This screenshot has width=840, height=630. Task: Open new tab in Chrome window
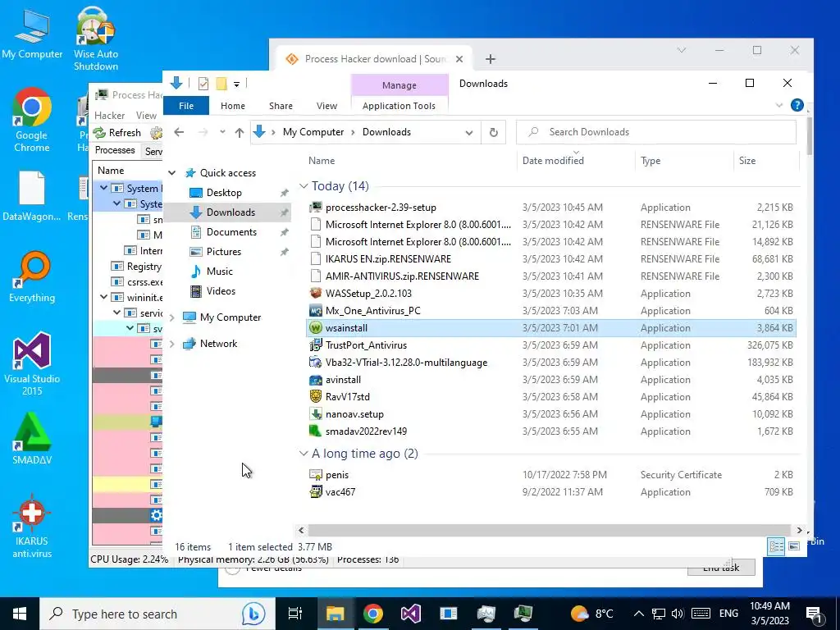[491, 59]
